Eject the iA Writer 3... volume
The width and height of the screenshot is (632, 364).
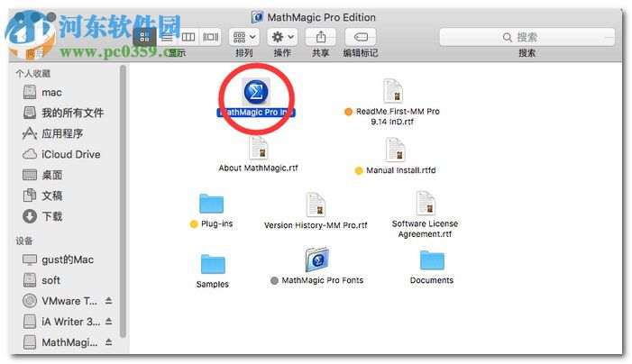pyautogui.click(x=109, y=322)
